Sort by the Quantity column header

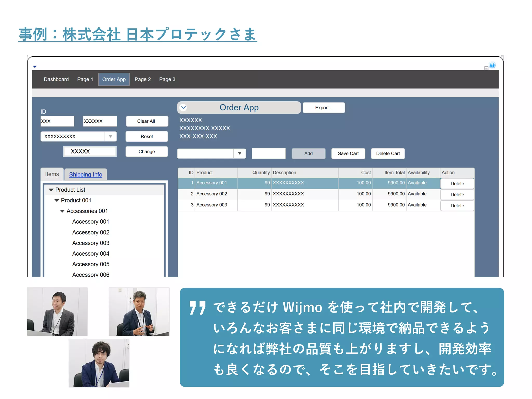pyautogui.click(x=254, y=172)
